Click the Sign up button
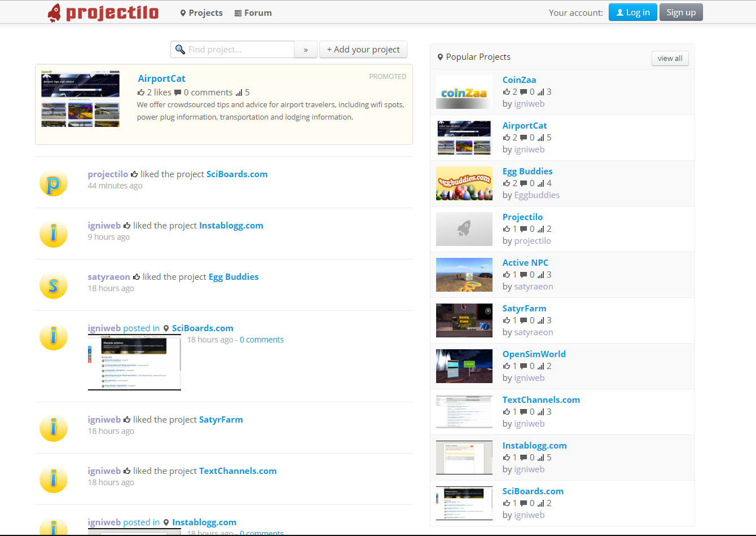Image resolution: width=756 pixels, height=536 pixels. (681, 12)
